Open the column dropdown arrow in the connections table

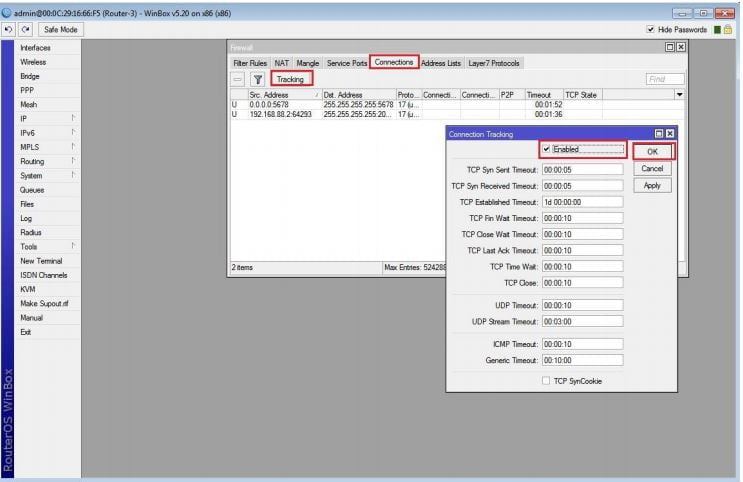tap(680, 94)
